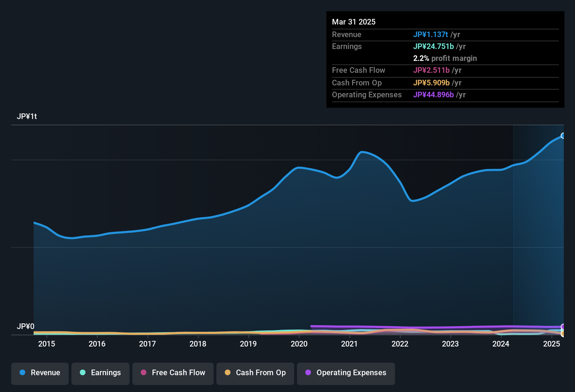Click the 2016 x-axis label
Viewport: 575px width, 392px height.
tap(97, 344)
